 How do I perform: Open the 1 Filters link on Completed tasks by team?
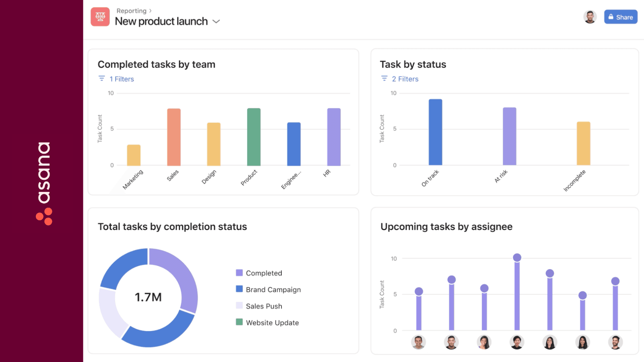pos(121,79)
